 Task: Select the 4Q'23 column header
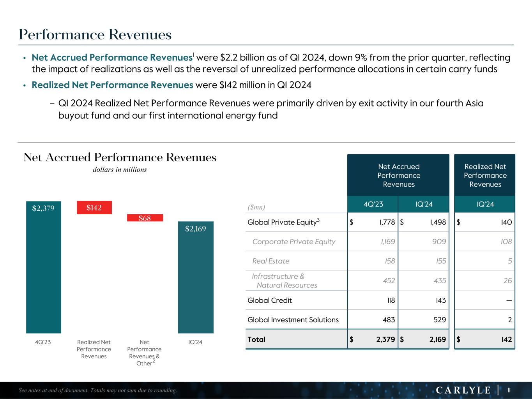click(x=373, y=204)
